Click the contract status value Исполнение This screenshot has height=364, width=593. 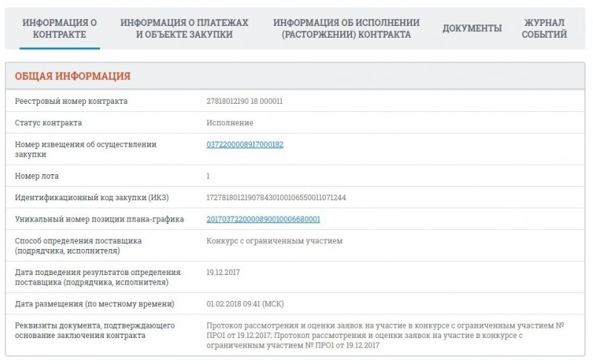pyautogui.click(x=230, y=123)
